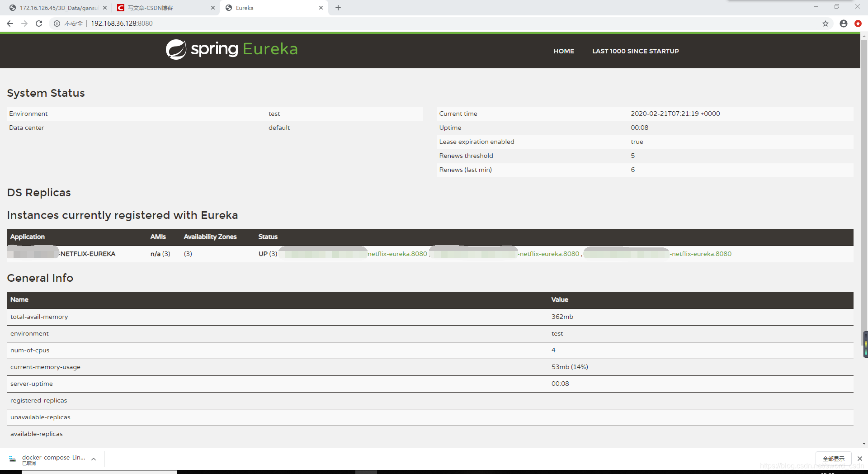Open the HOME nav item

click(x=564, y=51)
